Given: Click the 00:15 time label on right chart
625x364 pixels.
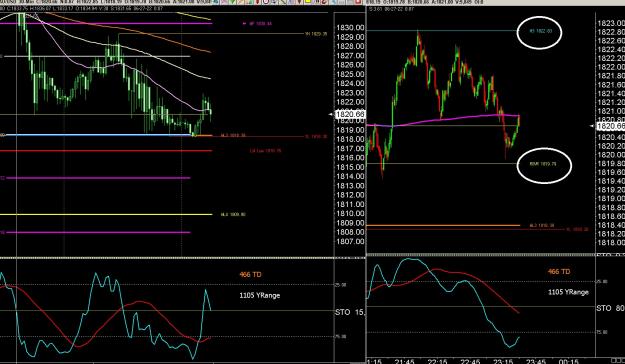Looking at the screenshot, I should point(569,362).
